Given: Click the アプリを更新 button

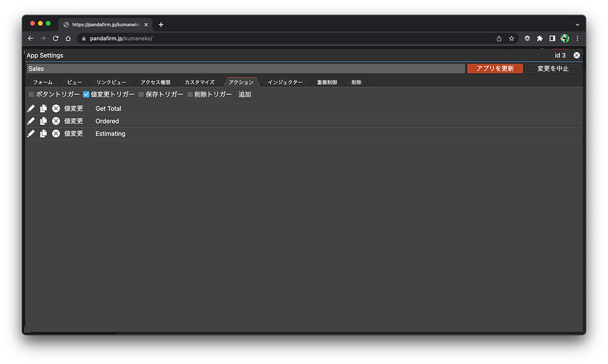Looking at the screenshot, I should 494,69.
